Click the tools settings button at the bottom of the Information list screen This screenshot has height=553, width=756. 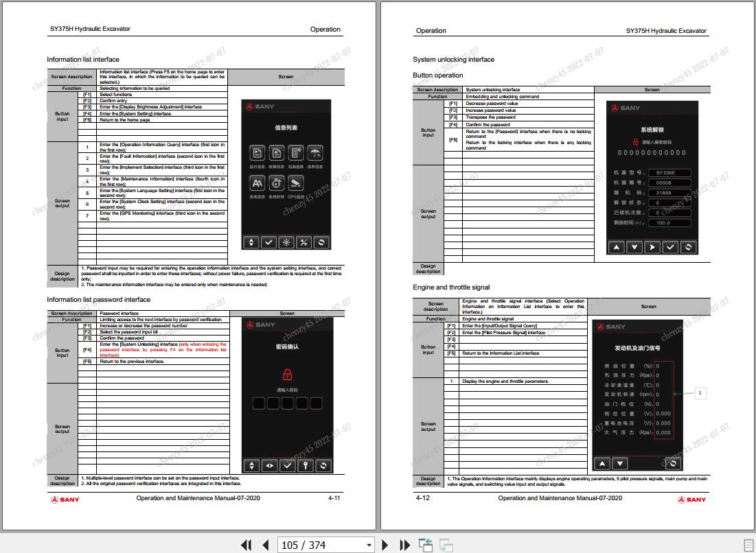click(303, 242)
